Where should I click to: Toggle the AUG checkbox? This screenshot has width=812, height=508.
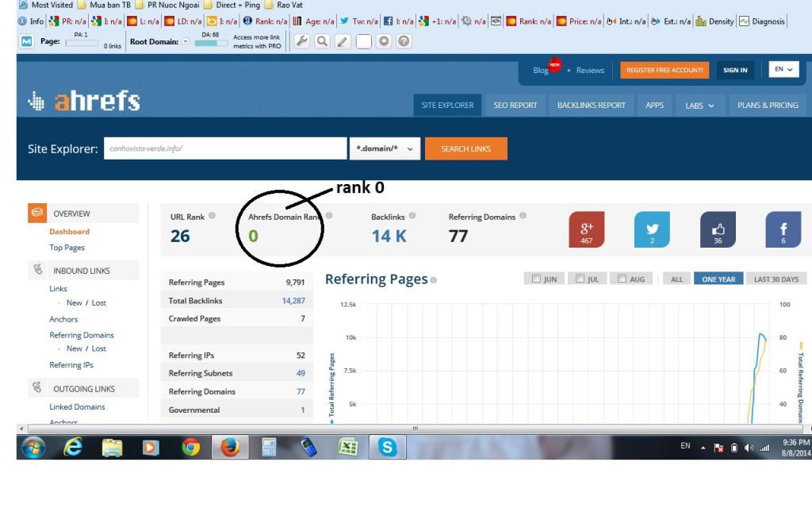[622, 279]
